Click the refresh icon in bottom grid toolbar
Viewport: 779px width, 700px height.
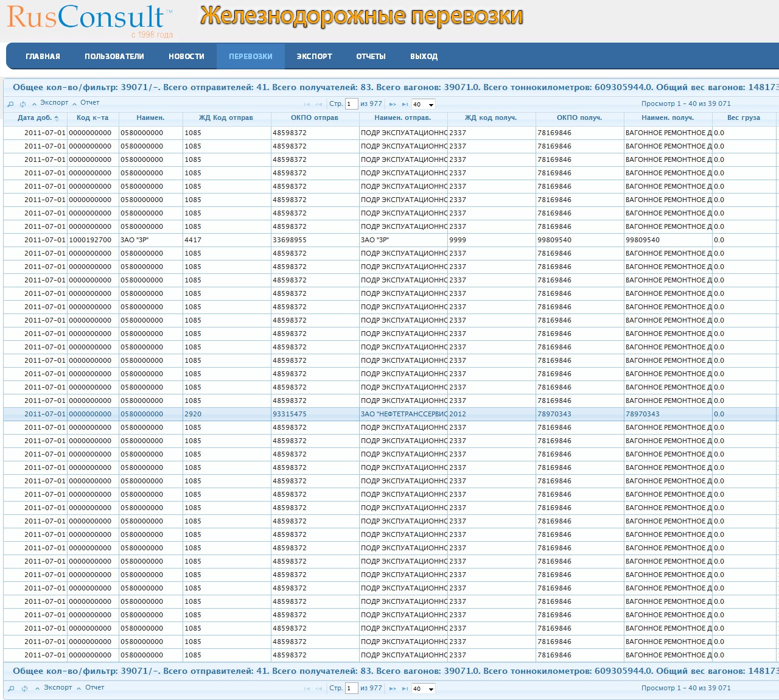[24, 688]
